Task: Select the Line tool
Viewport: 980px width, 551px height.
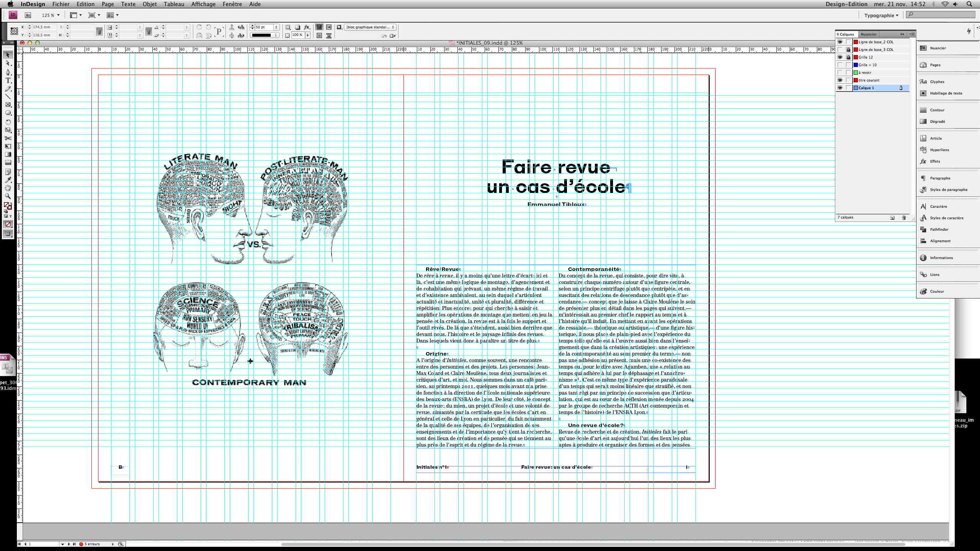Action: 8,96
